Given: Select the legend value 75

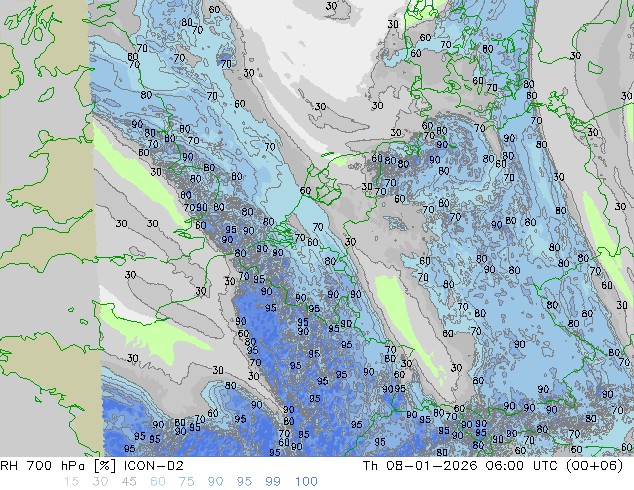Looking at the screenshot, I should click(186, 482).
